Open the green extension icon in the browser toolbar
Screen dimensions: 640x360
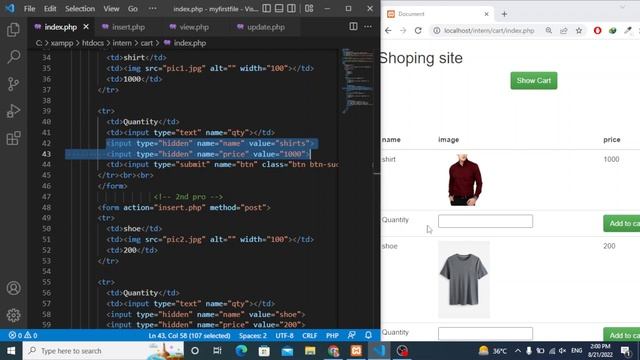[612, 31]
